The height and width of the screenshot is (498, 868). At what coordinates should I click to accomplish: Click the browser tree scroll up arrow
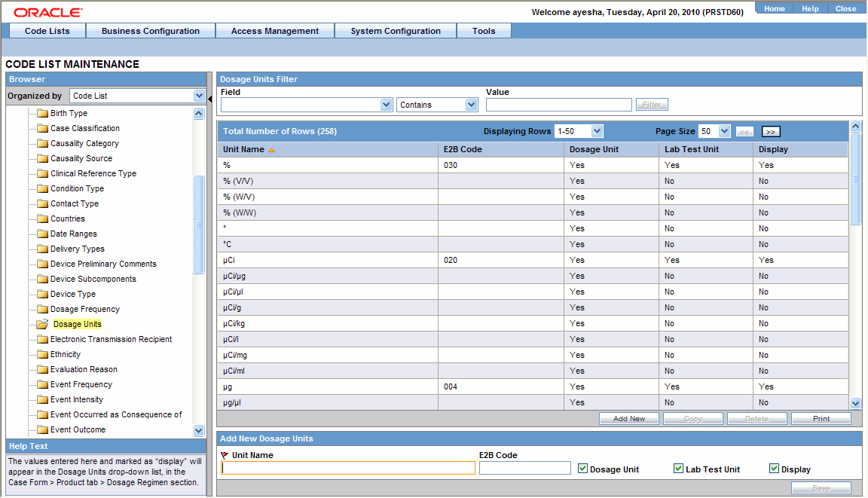(x=199, y=114)
